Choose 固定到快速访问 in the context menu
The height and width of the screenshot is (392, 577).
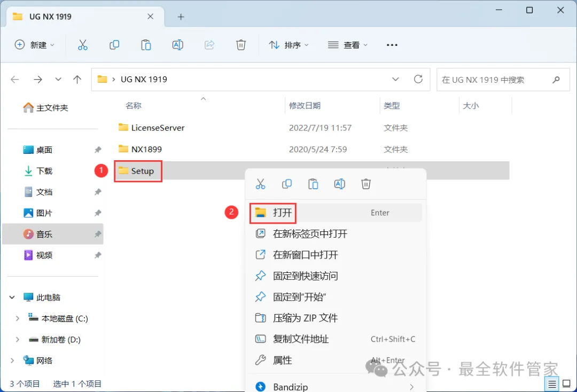pyautogui.click(x=336, y=276)
